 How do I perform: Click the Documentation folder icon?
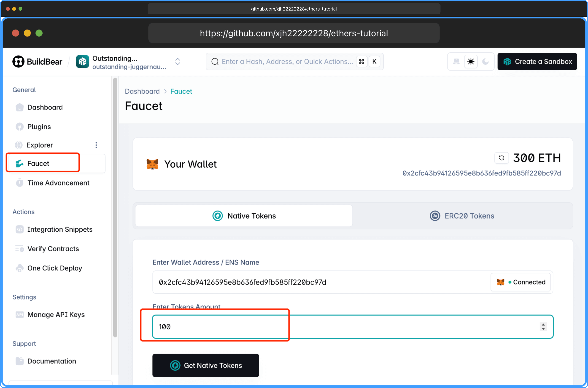click(19, 361)
